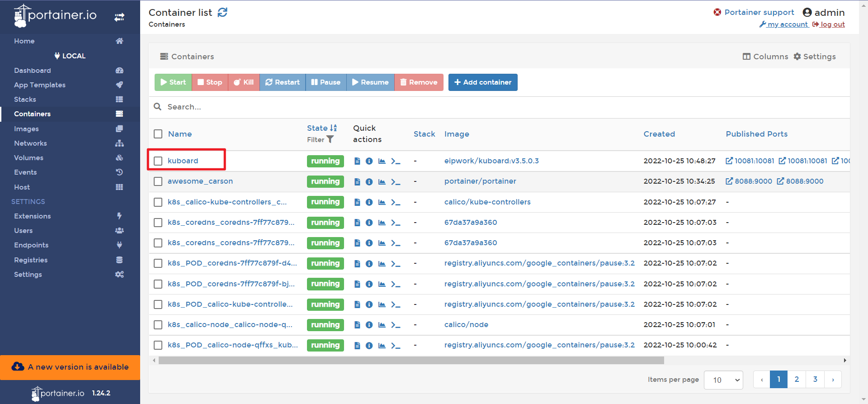The height and width of the screenshot is (404, 868).
Task: Open console for k8s_calico-kube-controllers container
Action: coord(396,202)
